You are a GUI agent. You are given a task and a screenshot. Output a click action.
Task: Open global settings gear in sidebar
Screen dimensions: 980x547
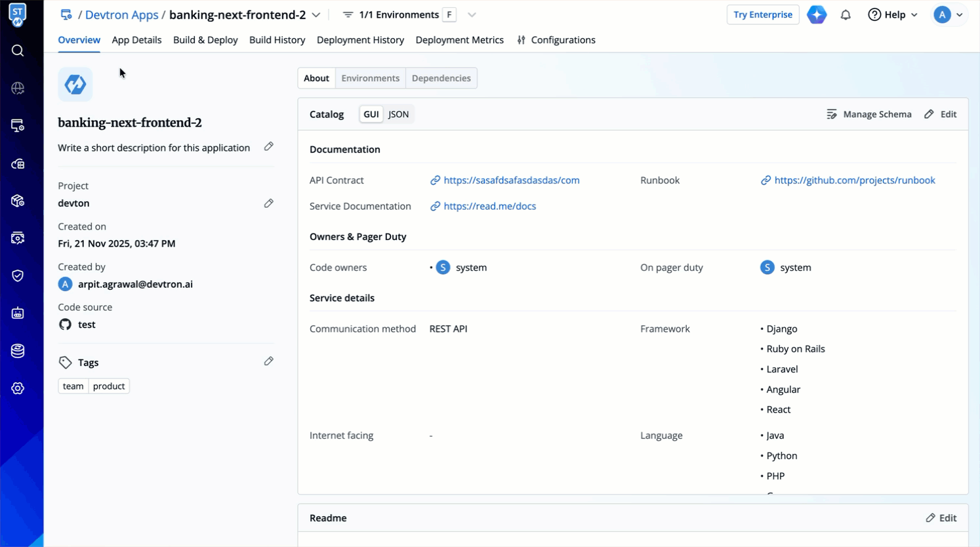point(18,388)
